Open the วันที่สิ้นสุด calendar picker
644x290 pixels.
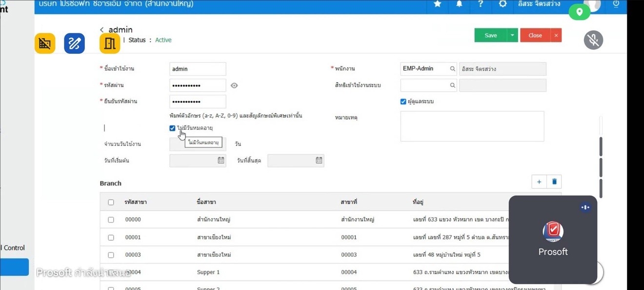(319, 160)
